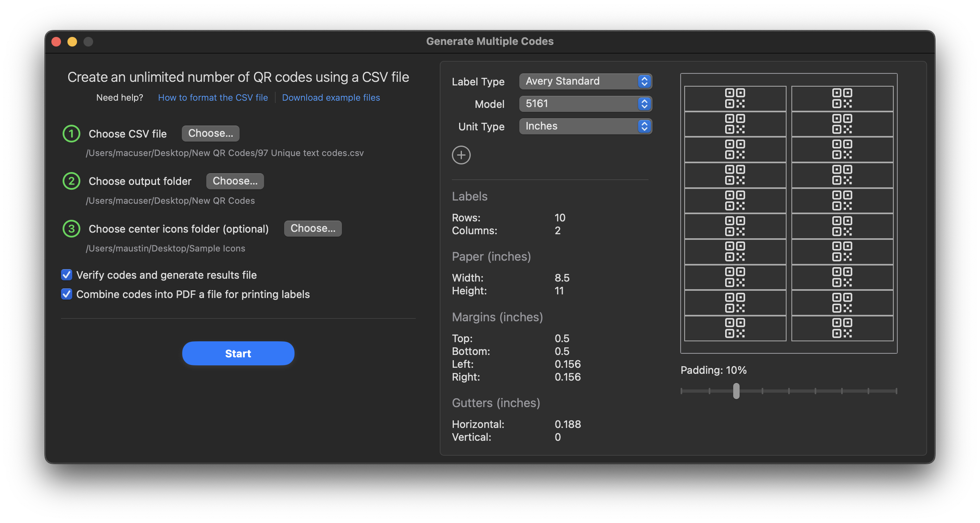Click the Padding: 10% label
This screenshot has height=523, width=980.
click(x=714, y=370)
